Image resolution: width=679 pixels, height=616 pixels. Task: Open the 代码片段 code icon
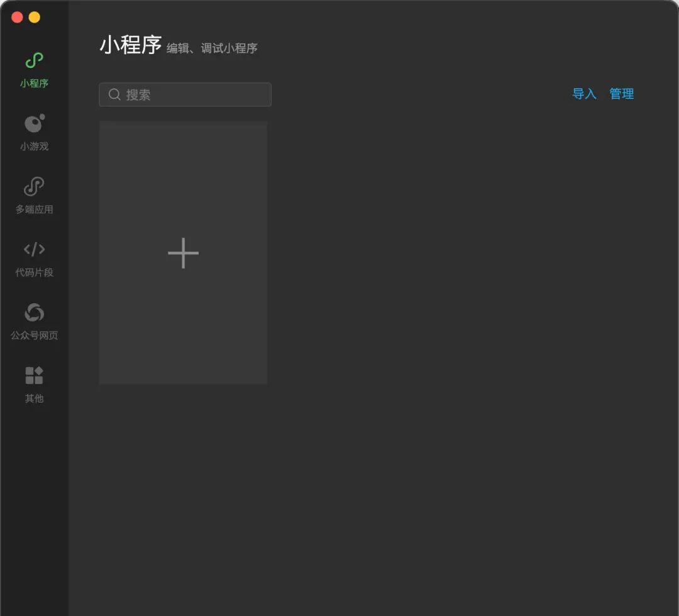tap(34, 250)
